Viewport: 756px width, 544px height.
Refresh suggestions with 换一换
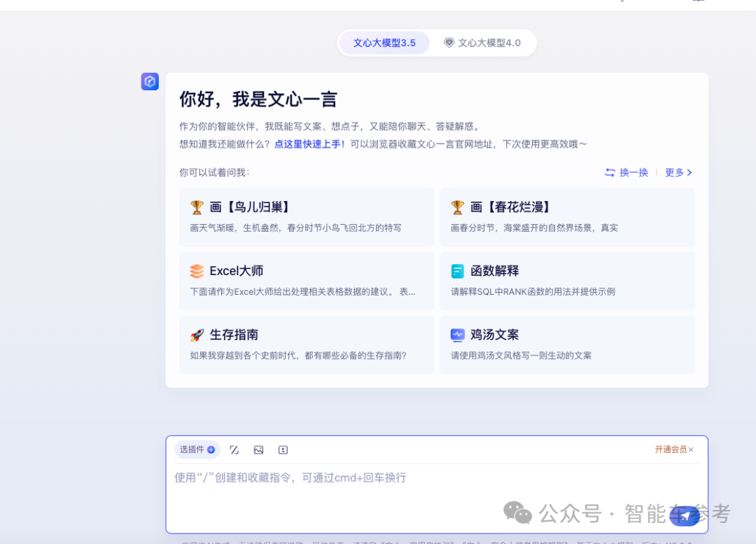pos(626,172)
